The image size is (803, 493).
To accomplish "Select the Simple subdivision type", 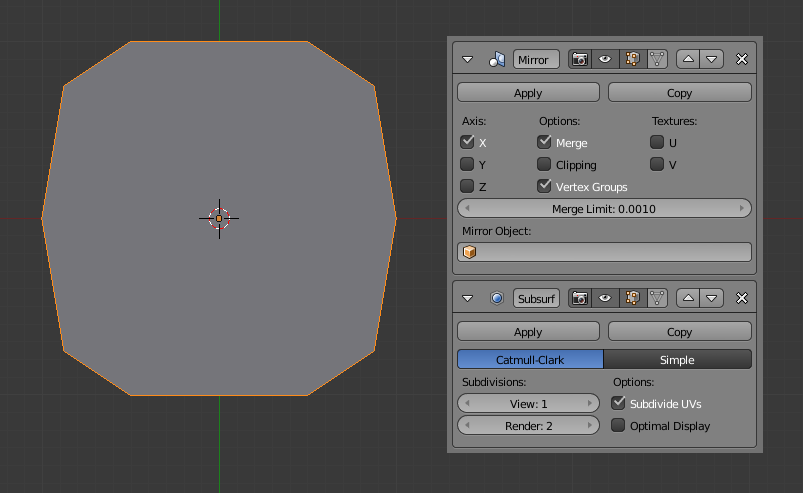I will click(x=677, y=359).
